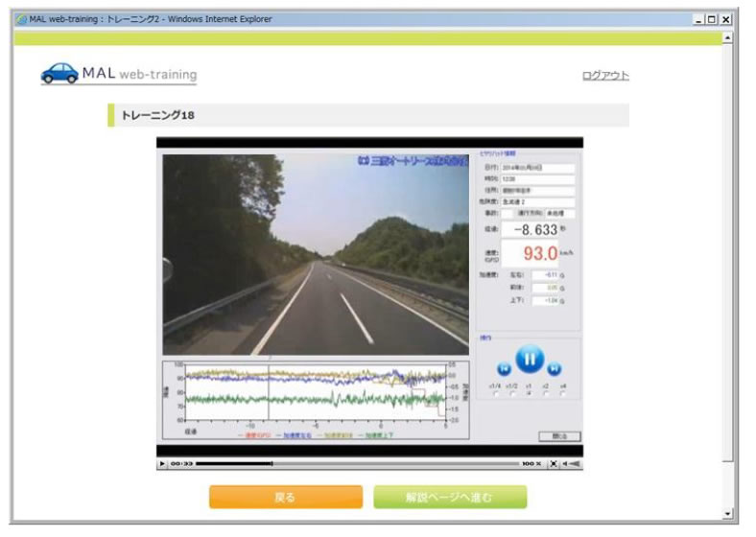Click the orange 戻る button
The image size is (756, 537).
click(286, 497)
